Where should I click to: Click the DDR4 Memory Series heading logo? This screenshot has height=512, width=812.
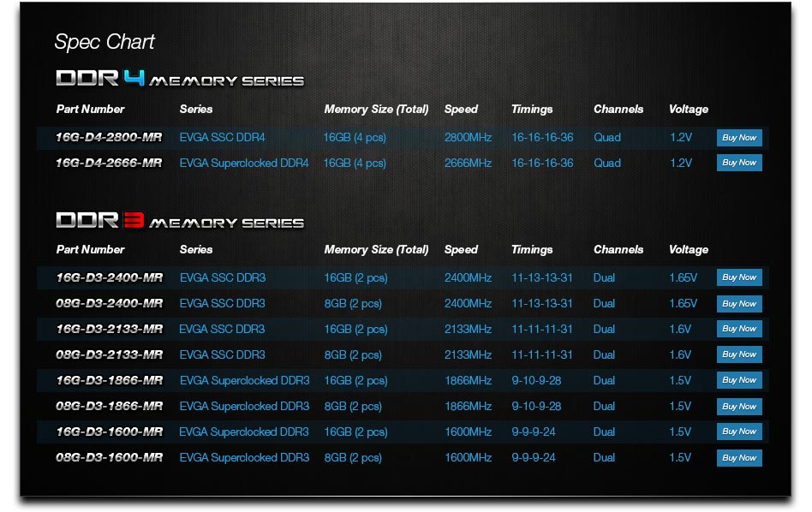180,79
